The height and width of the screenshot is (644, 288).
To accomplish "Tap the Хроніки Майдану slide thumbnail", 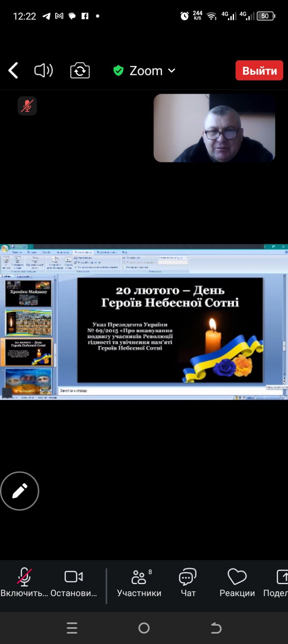I will [29, 294].
